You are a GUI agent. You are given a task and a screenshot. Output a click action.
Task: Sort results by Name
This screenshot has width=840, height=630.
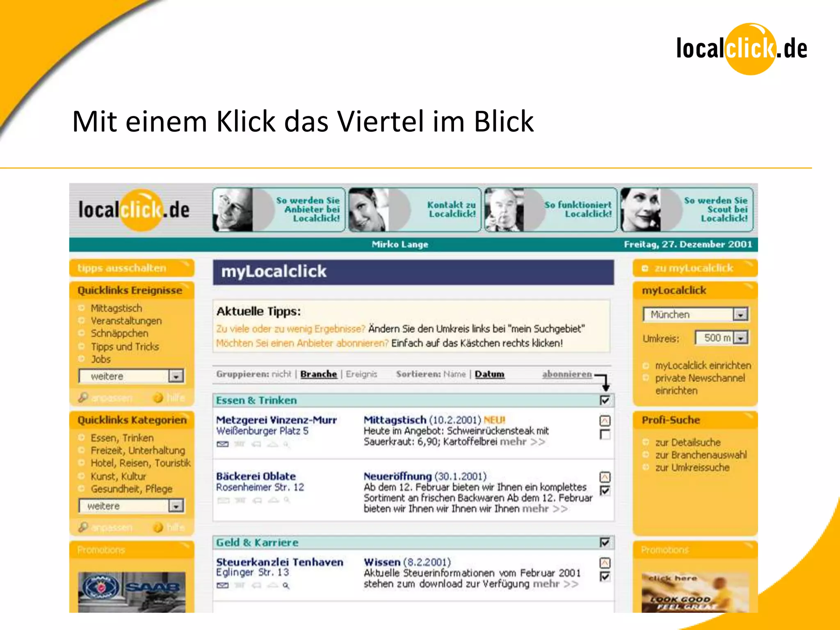pos(454,374)
